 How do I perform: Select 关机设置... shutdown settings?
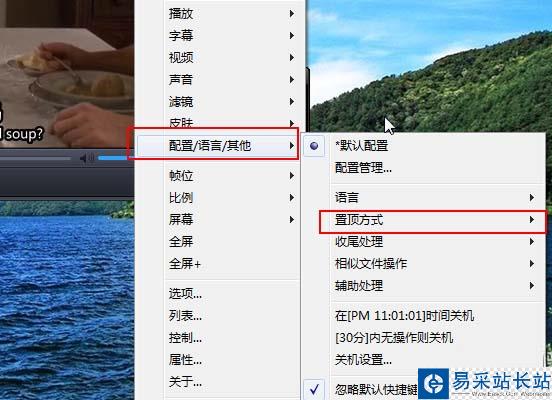click(x=363, y=360)
